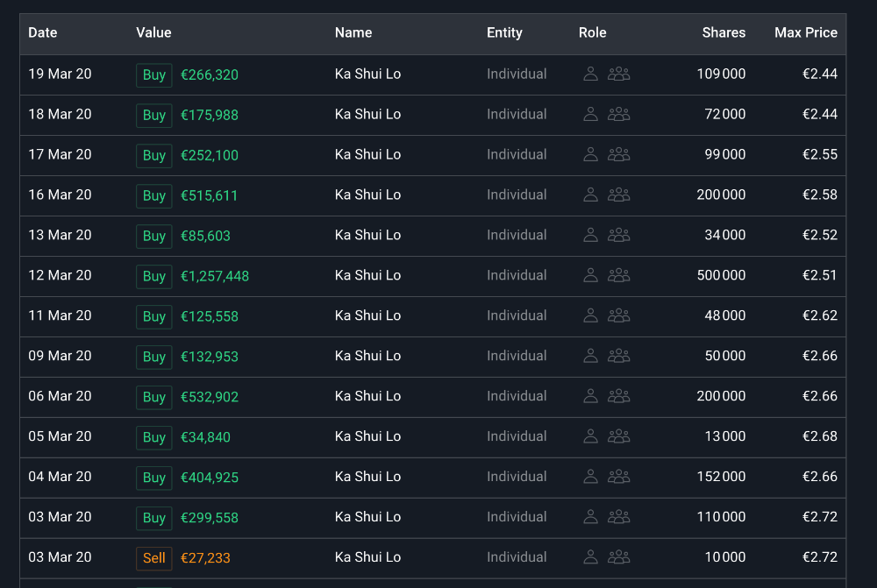Click group role icon in the Sell row

coord(619,557)
